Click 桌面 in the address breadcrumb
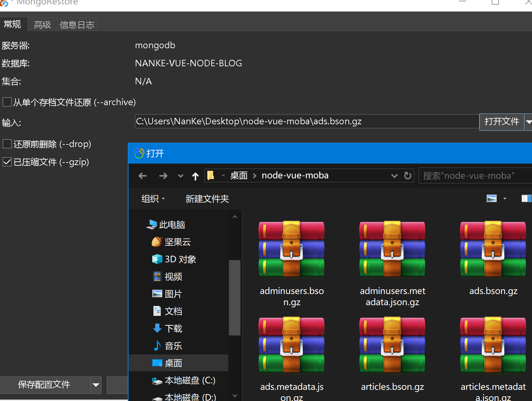The width and height of the screenshot is (532, 401). (239, 175)
